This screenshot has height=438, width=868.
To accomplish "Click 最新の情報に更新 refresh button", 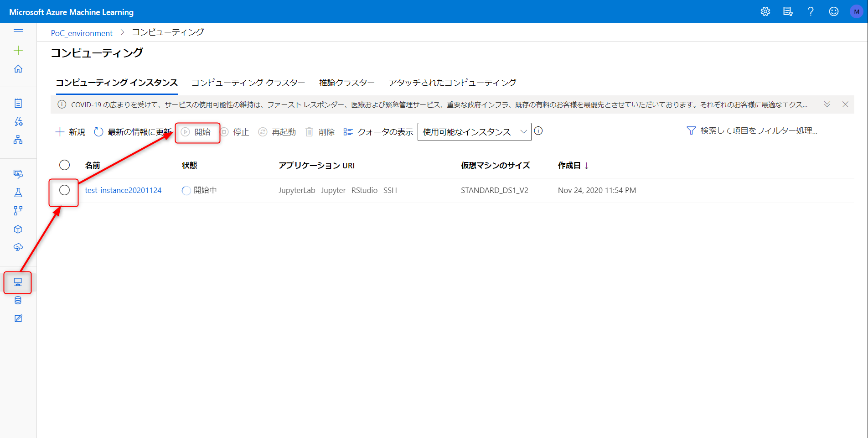I will (x=133, y=132).
